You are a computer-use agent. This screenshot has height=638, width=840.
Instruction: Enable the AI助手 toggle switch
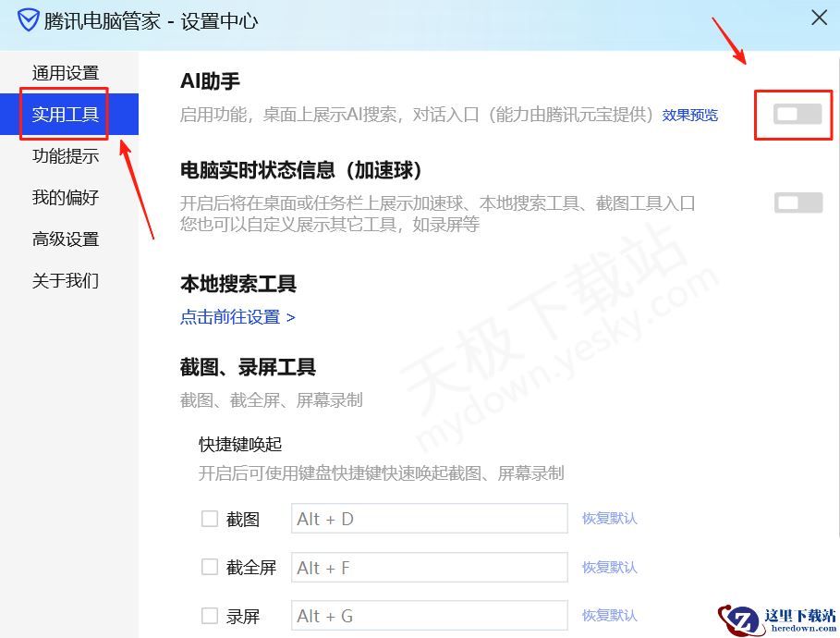[793, 115]
